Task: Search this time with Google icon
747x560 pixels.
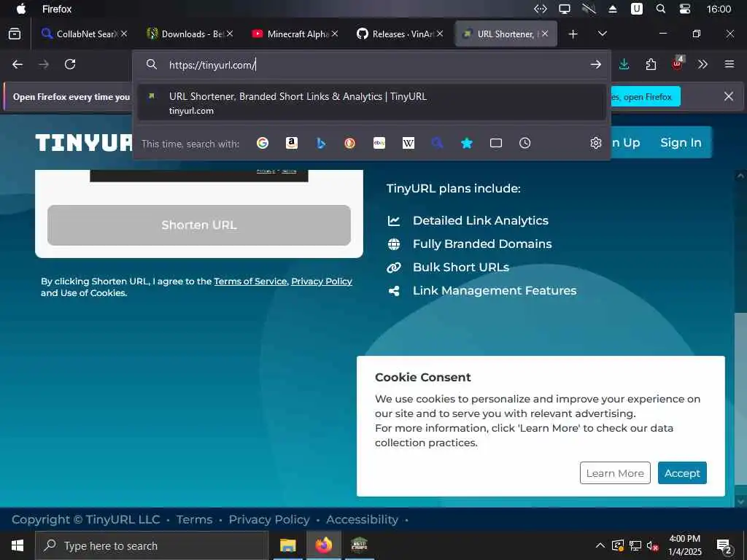Action: click(x=263, y=143)
